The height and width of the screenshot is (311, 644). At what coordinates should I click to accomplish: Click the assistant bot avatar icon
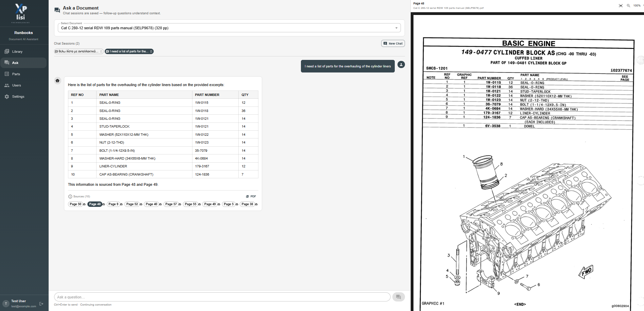(57, 81)
